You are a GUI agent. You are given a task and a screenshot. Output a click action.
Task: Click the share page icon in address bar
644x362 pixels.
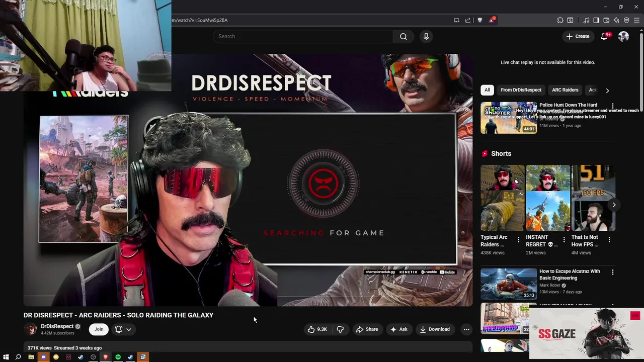(468, 20)
